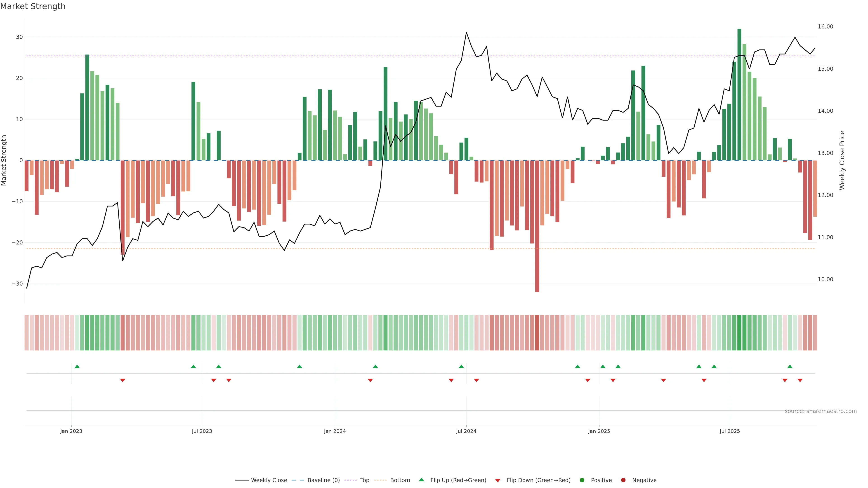The image size is (868, 488).
Task: Click the red Negative circle legend marker
Action: [x=623, y=480]
